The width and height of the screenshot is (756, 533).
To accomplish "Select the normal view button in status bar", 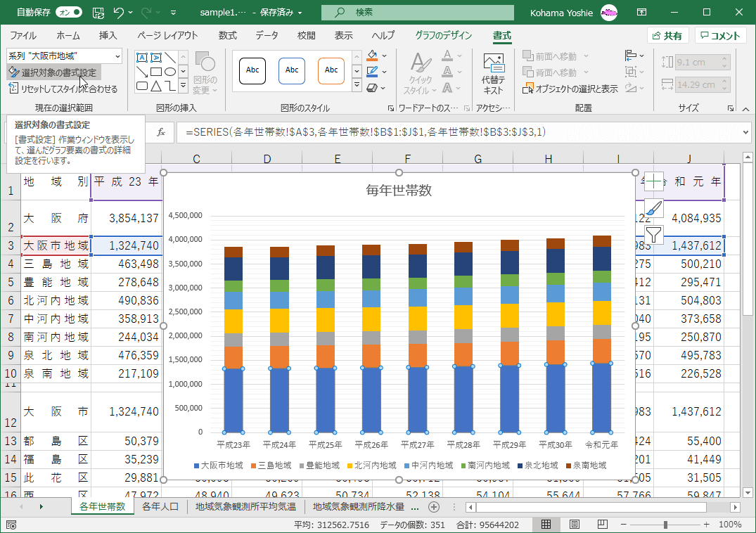I will point(546,525).
